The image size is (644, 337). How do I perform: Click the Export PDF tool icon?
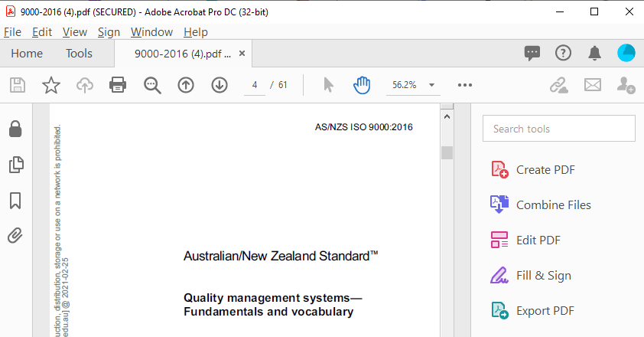pos(499,311)
